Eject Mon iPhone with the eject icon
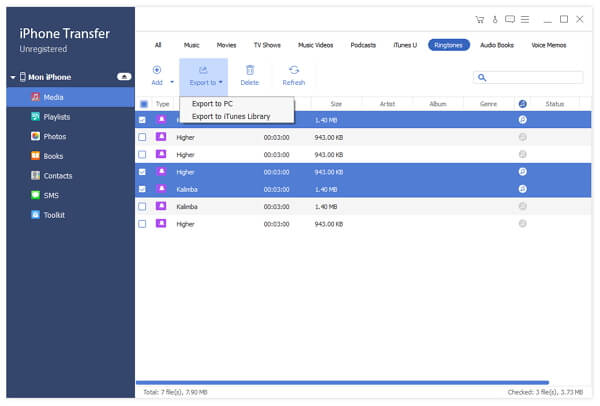The height and width of the screenshot is (406, 600). (124, 77)
